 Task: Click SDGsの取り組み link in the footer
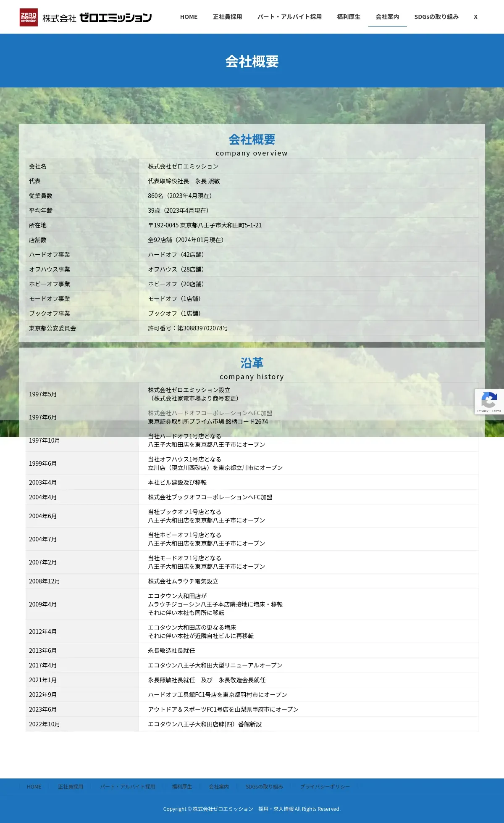(x=264, y=786)
